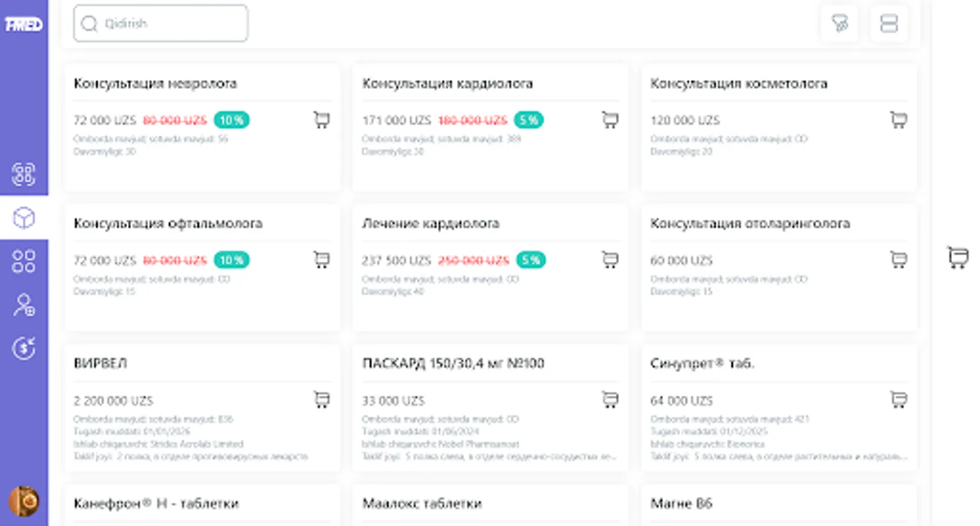This screenshot has height=526, width=980.
Task: Open the user management sidebar icon
Action: (24, 305)
